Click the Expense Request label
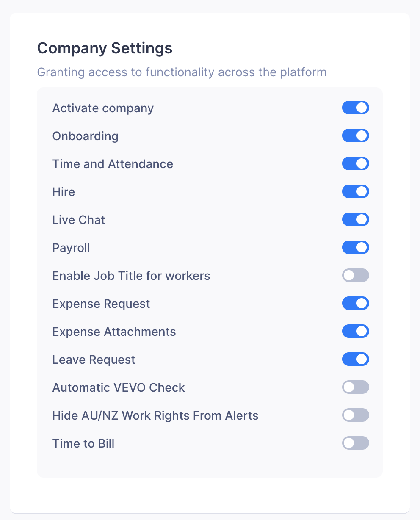The width and height of the screenshot is (420, 520). click(101, 304)
